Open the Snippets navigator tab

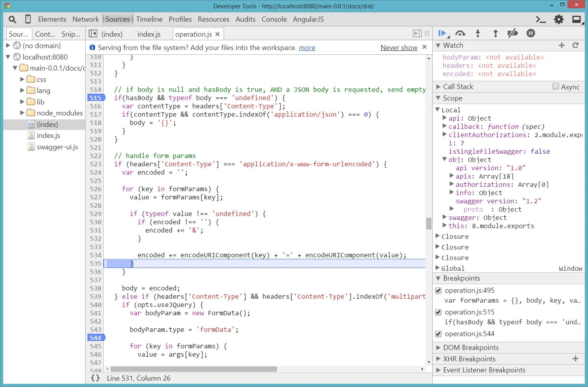(x=71, y=34)
